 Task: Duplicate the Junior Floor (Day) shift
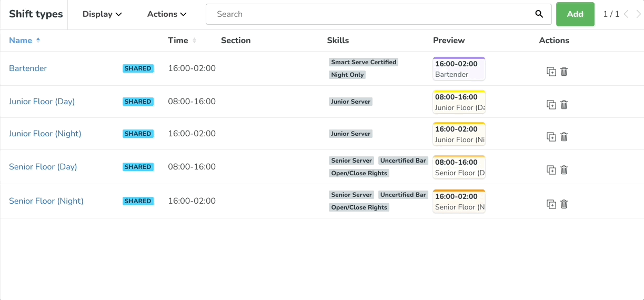tap(551, 105)
